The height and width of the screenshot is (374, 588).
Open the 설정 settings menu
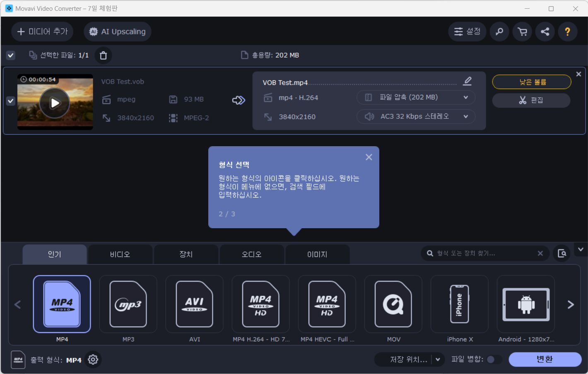[x=467, y=31]
